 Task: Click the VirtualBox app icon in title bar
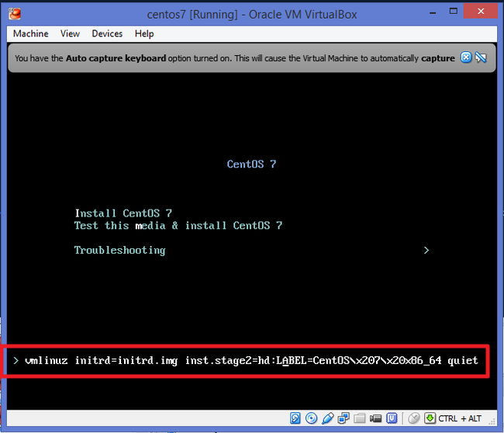pyautogui.click(x=15, y=14)
